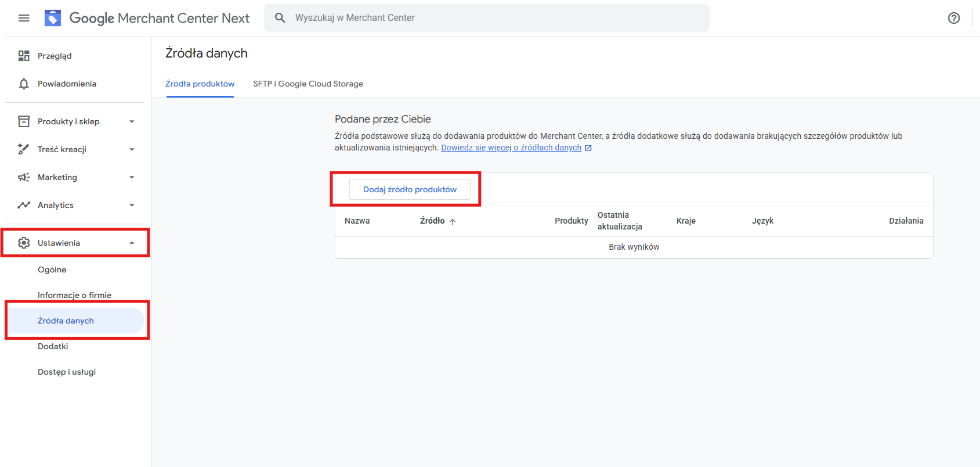The image size is (980, 467).
Task: Click the Marketing megaphone icon
Action: 24,177
